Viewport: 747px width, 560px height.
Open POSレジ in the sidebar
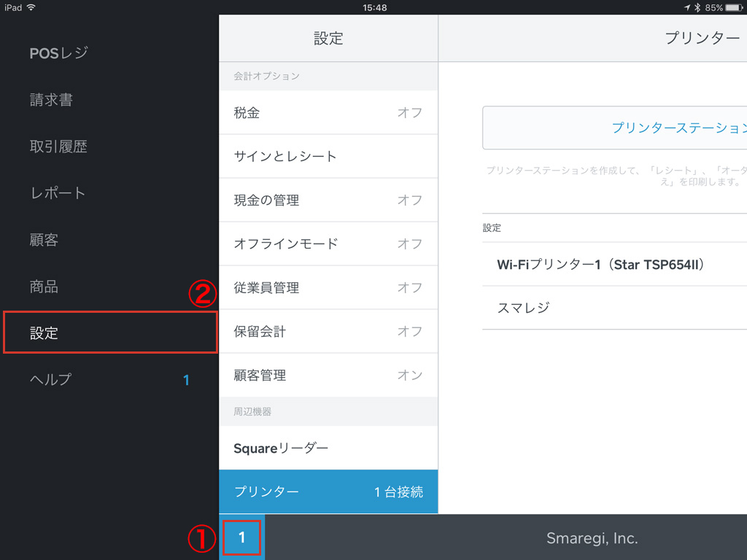point(58,53)
